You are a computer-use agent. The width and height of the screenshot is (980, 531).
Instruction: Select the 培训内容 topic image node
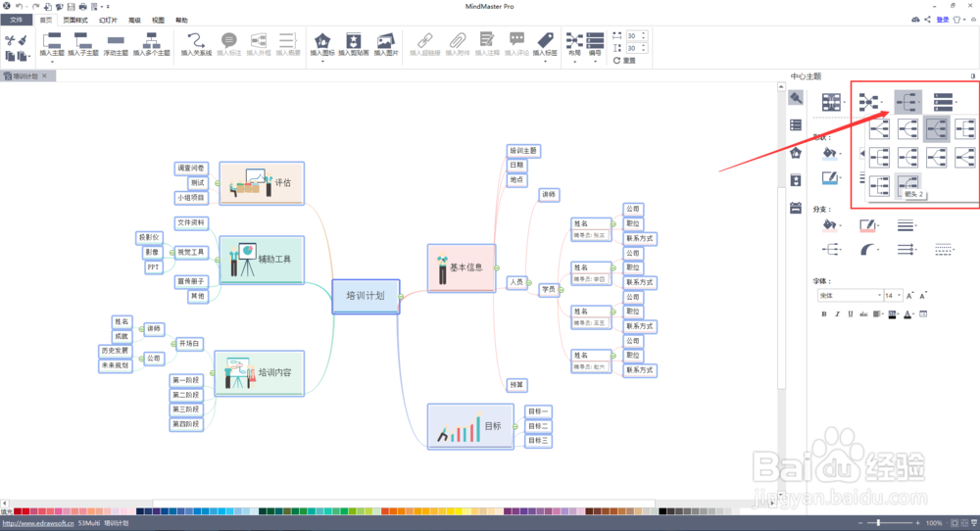click(x=260, y=373)
